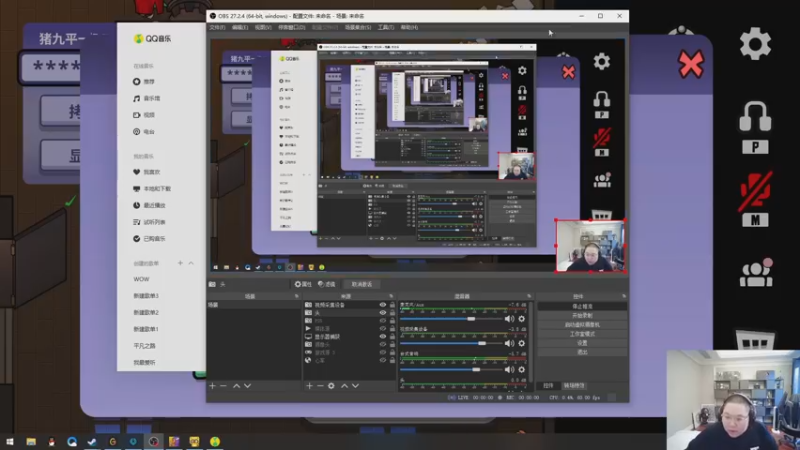Mute 台式音响 speaker icon

509,369
